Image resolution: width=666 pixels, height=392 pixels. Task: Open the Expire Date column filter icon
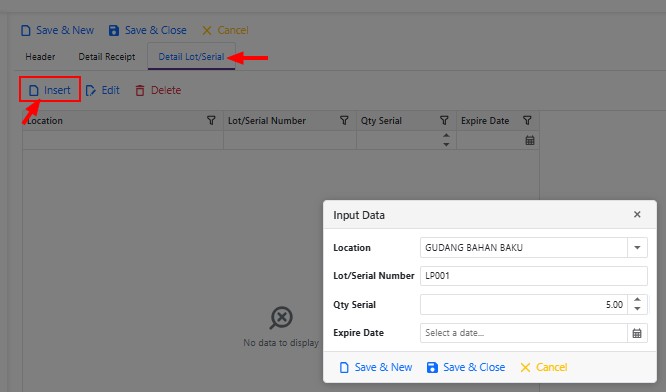527,121
